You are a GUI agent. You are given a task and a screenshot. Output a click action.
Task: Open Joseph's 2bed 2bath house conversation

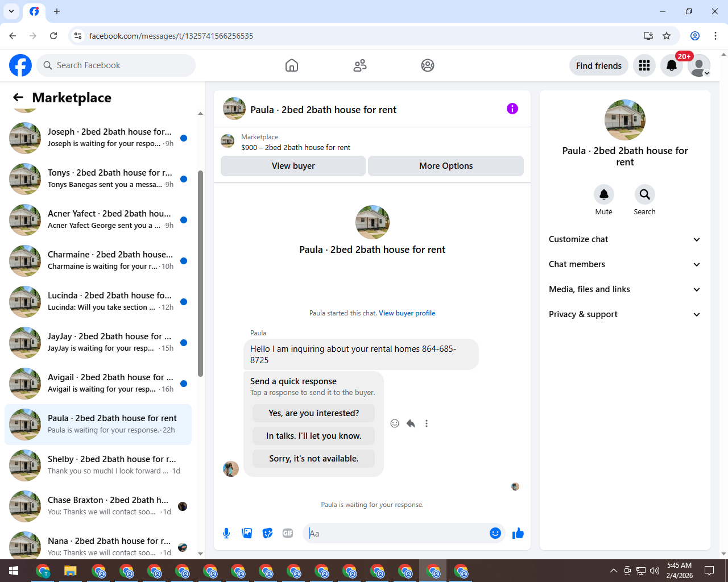click(98, 138)
